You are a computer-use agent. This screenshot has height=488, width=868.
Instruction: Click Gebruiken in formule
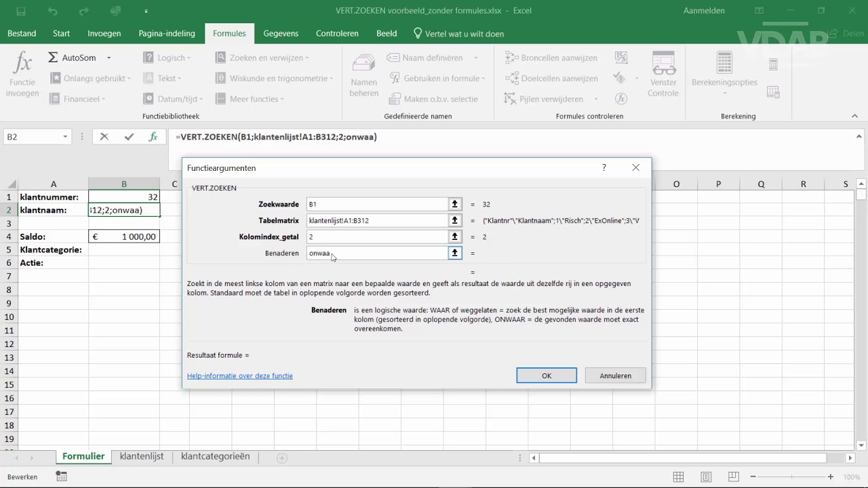pyautogui.click(x=437, y=79)
